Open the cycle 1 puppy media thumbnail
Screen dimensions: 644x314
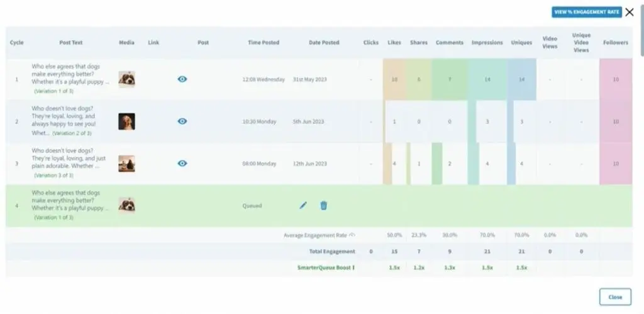pyautogui.click(x=126, y=79)
